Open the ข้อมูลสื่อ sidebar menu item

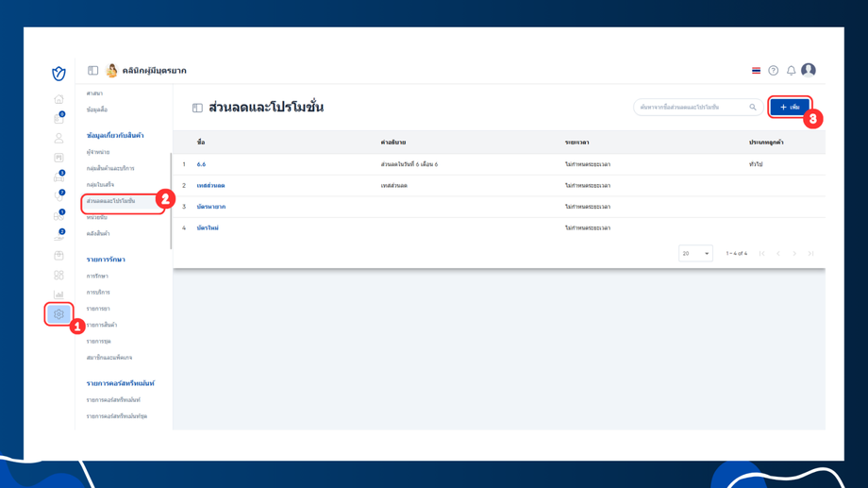tap(97, 109)
